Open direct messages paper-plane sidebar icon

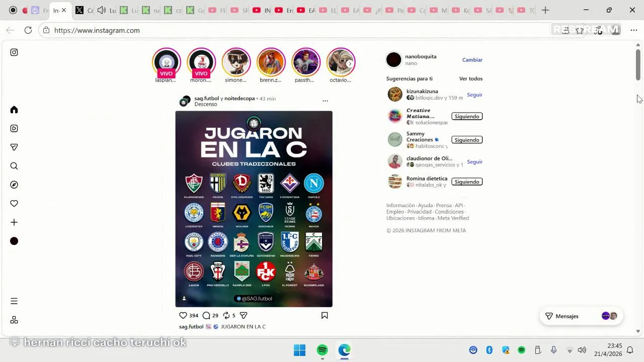[x=14, y=147]
